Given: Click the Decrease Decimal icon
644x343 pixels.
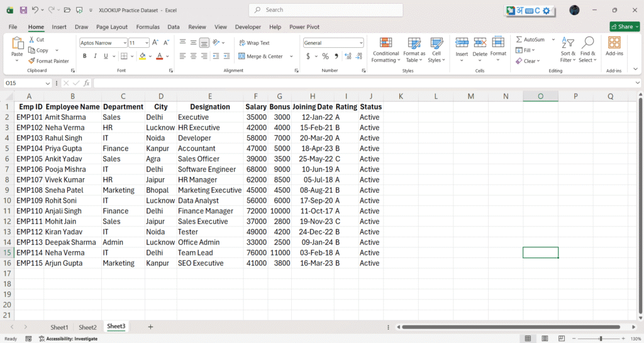Looking at the screenshot, I should point(359,56).
